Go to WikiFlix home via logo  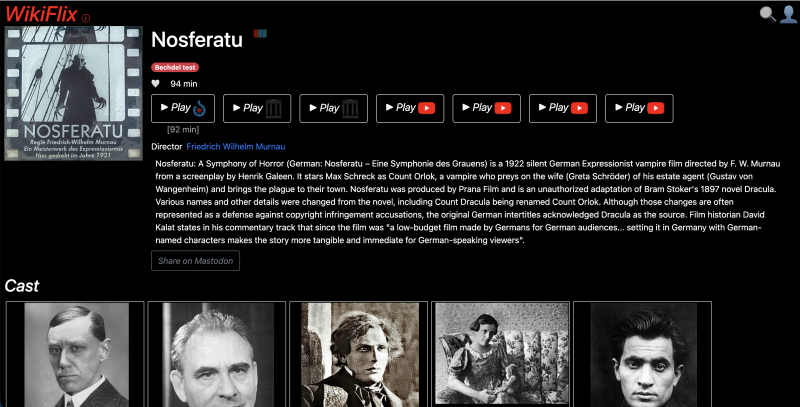click(41, 14)
